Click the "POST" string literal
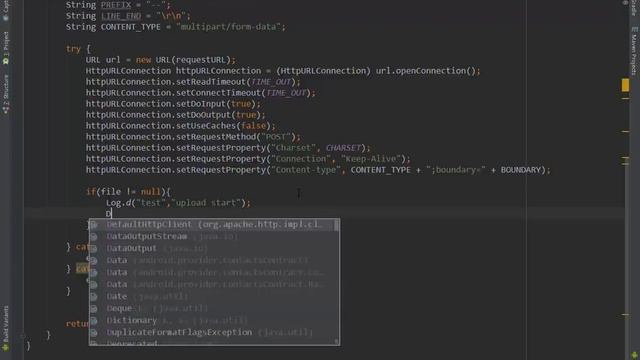 coord(276,137)
